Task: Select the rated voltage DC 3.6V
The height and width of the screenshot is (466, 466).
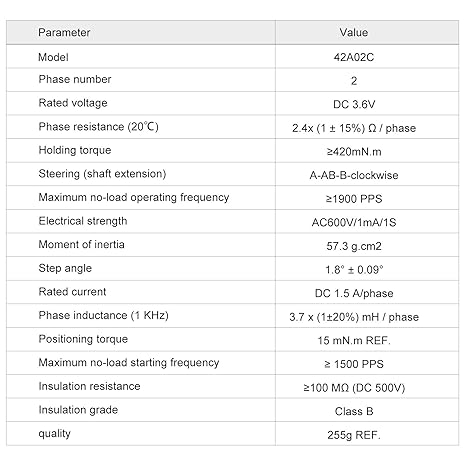Action: tap(354, 105)
